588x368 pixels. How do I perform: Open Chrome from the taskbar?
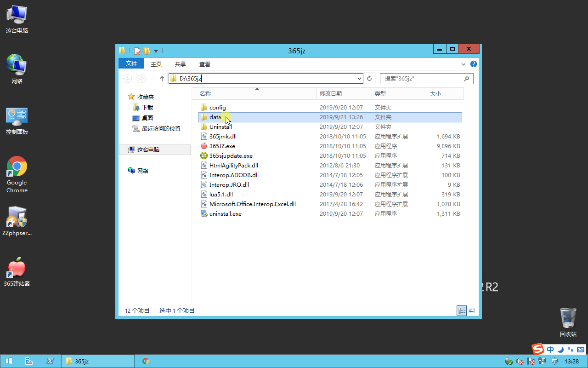coord(146,361)
